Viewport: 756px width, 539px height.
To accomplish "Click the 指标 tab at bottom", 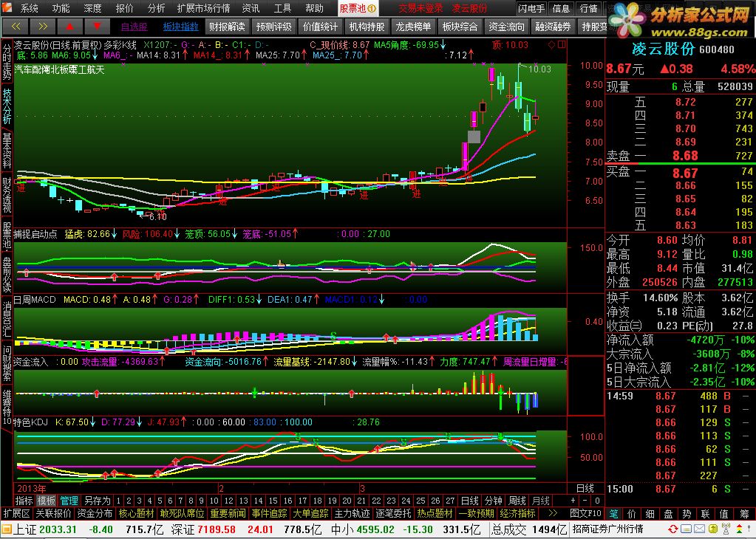I will 24,501.
